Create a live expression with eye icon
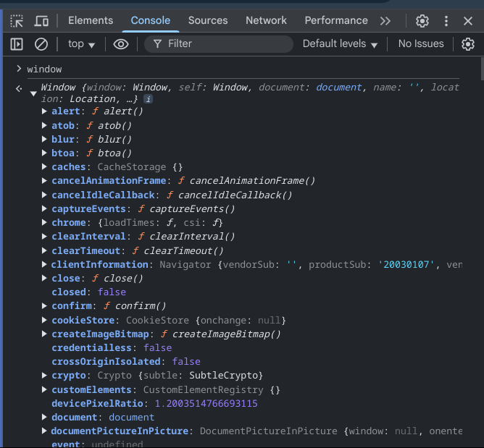The width and height of the screenshot is (484, 448). pos(121,44)
